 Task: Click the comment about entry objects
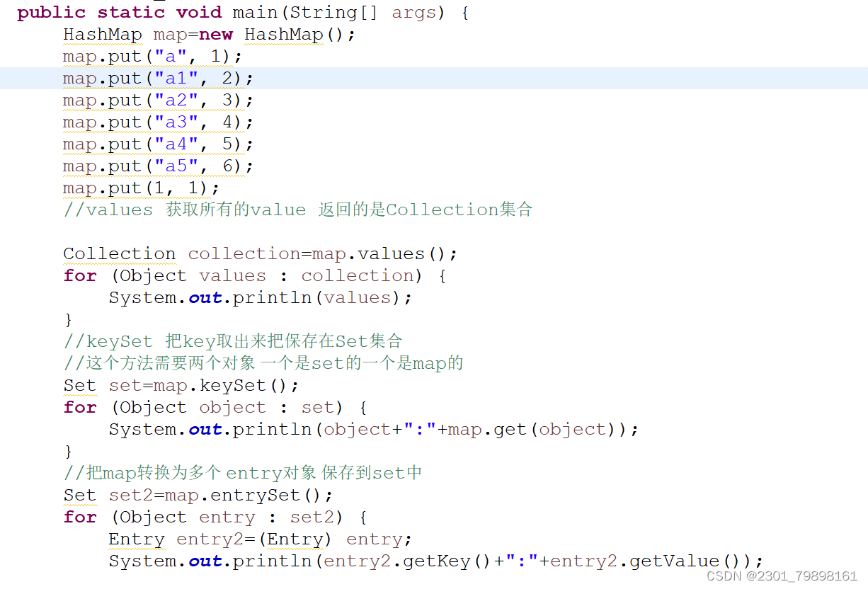pos(243,473)
